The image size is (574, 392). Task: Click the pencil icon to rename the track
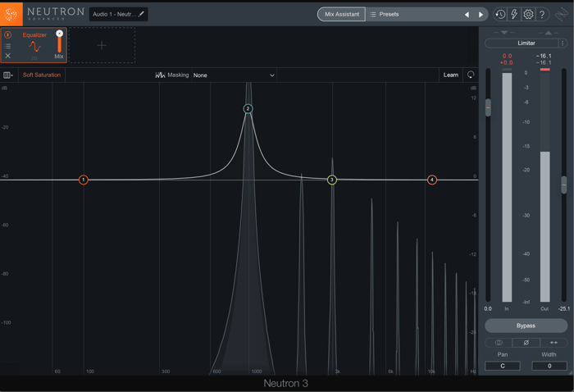[x=141, y=14]
